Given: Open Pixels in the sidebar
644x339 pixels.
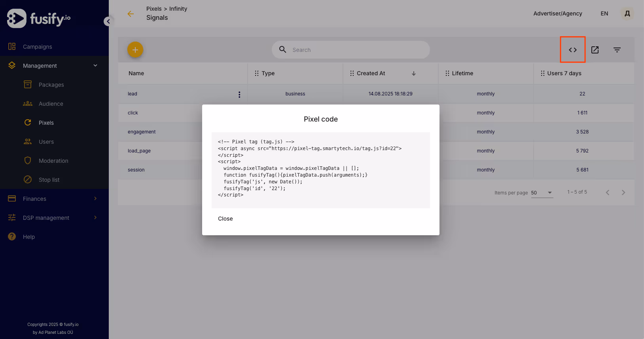Looking at the screenshot, I should point(46,123).
